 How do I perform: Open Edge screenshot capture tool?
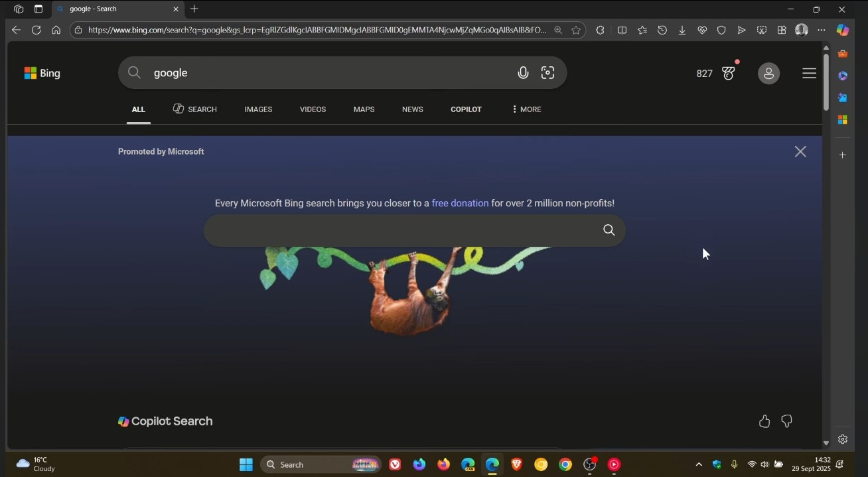pyautogui.click(x=762, y=30)
